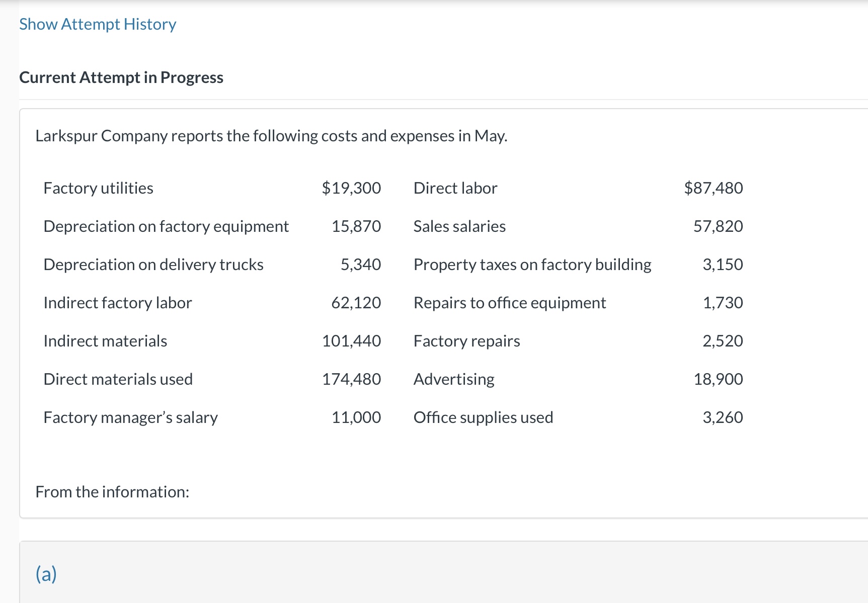Select the Depreciation on factory equipment label
This screenshot has width=868, height=603.
(166, 226)
